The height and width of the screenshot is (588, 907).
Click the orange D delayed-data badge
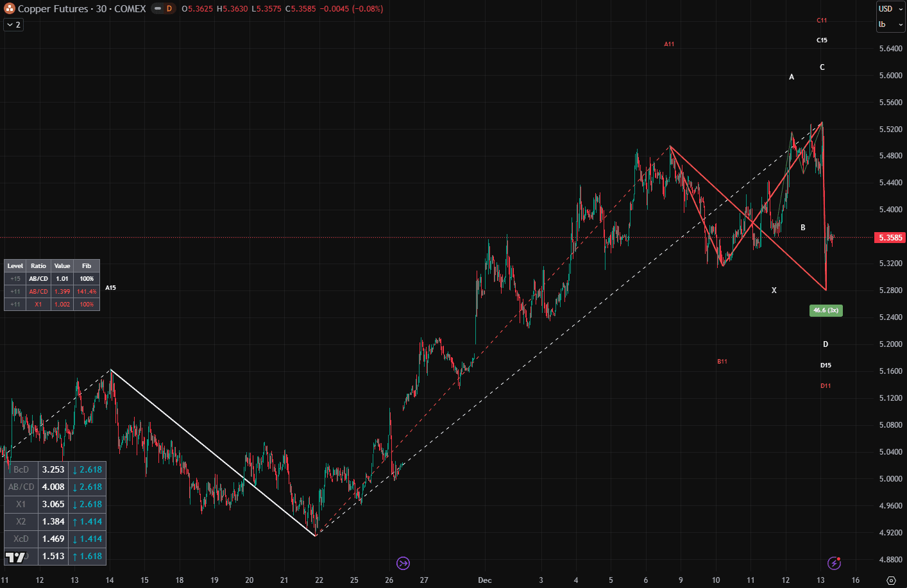[168, 9]
